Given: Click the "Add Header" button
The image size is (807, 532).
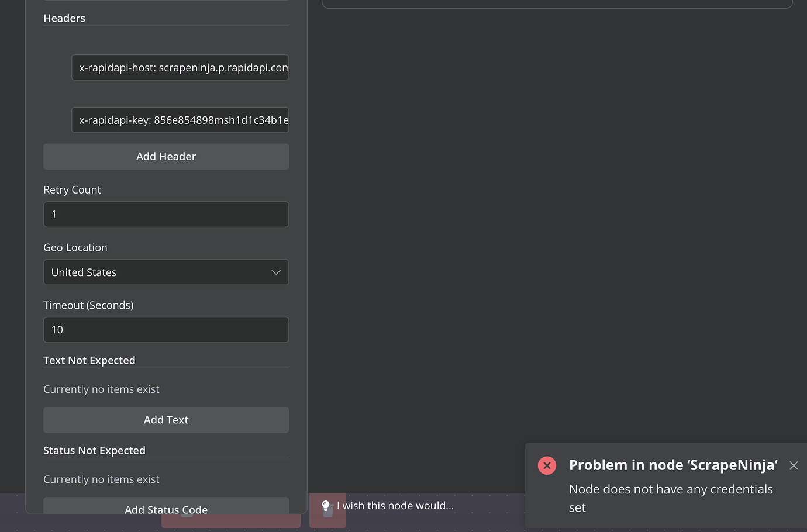Looking at the screenshot, I should coord(166,156).
